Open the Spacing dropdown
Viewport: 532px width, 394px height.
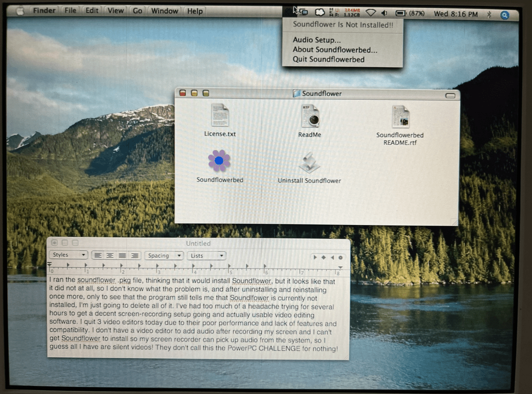164,255
